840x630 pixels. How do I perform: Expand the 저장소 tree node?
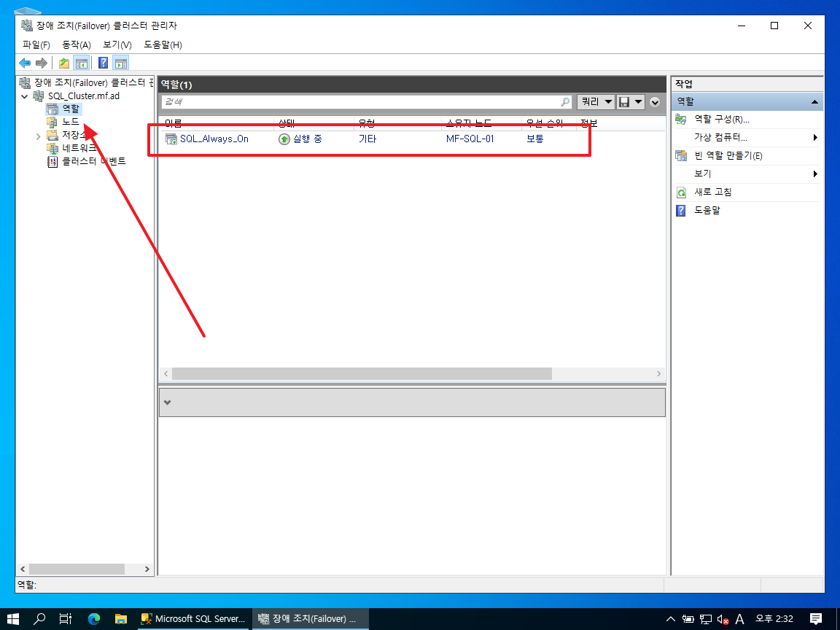click(38, 136)
